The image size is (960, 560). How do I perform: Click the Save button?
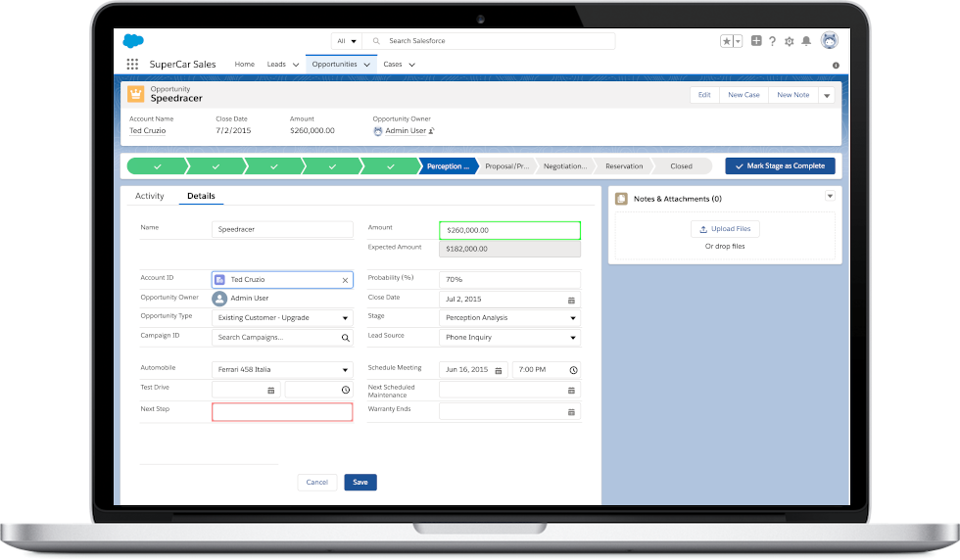click(x=360, y=483)
